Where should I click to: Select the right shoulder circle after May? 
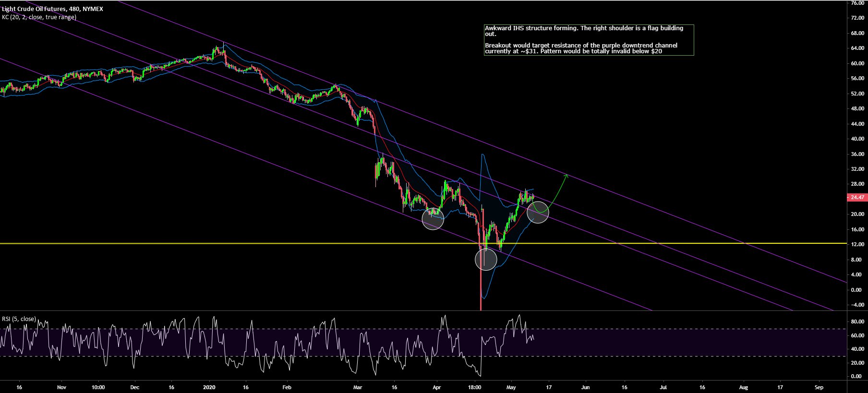(538, 212)
